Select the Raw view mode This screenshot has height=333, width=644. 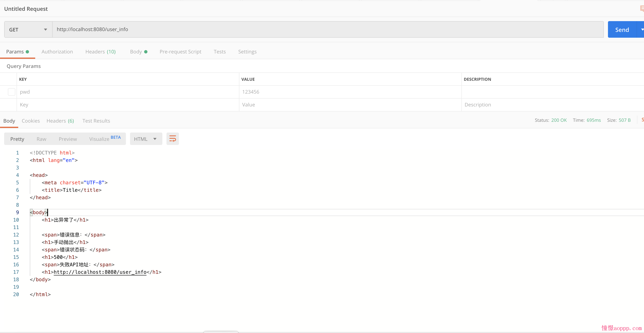(41, 139)
